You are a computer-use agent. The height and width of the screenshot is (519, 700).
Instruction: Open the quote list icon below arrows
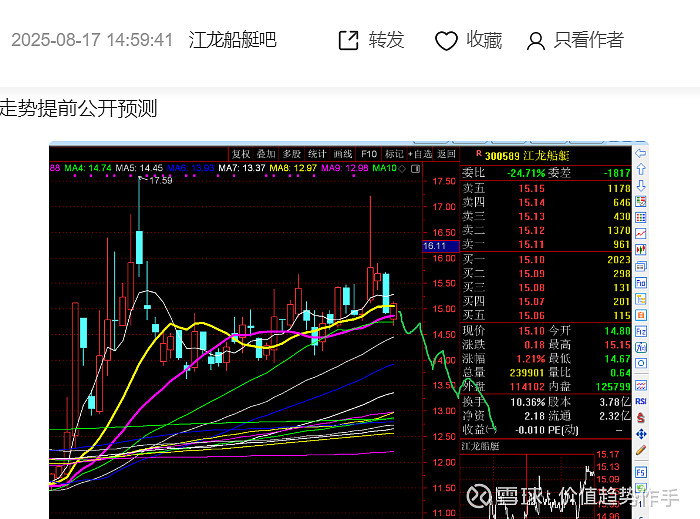[641, 202]
